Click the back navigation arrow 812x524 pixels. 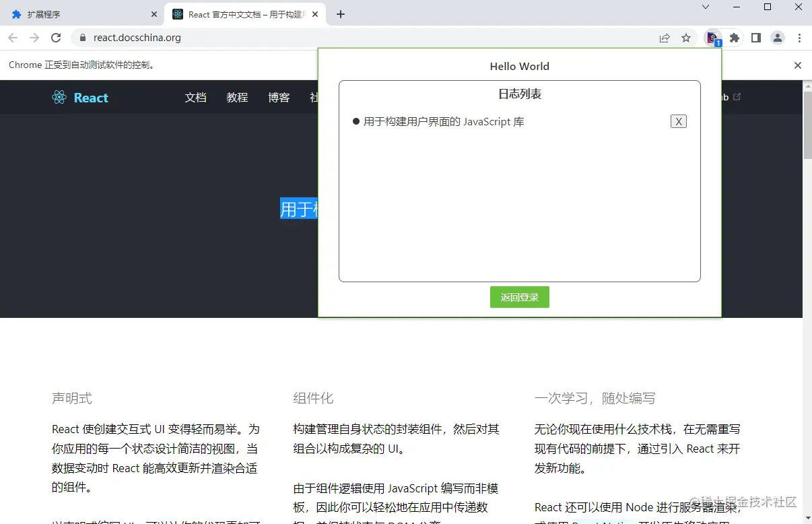coord(13,38)
